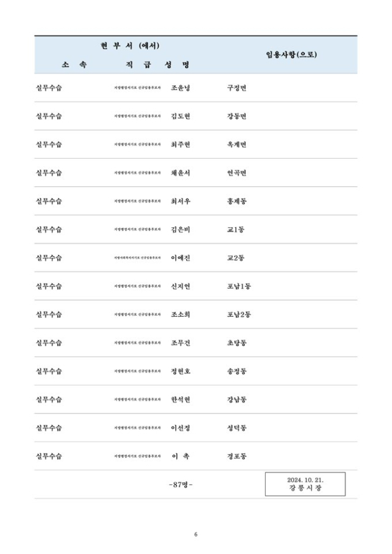Select the 홍제동 assignment text
Viewport: 392px width, 554px height.
pos(236,201)
